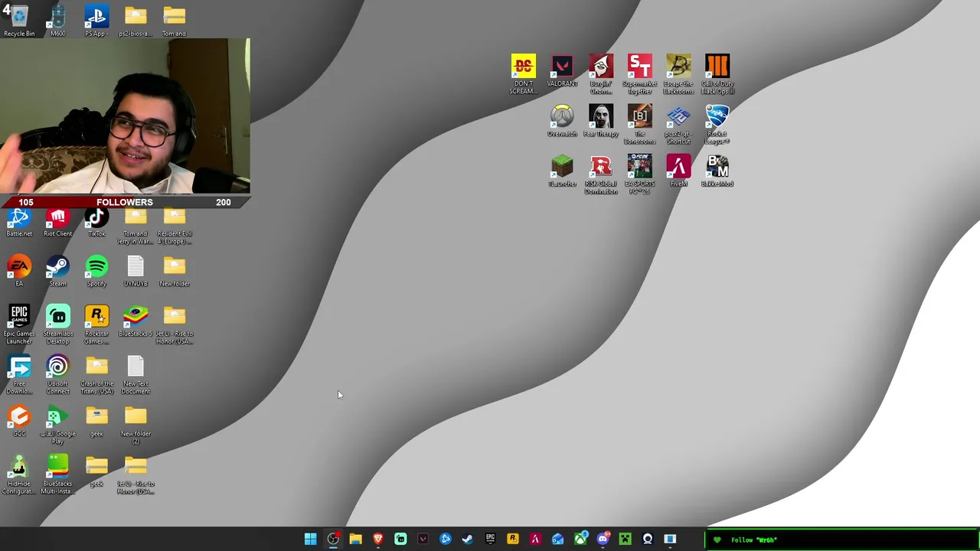
Task: Select the M600 desktop icon
Action: 57,21
